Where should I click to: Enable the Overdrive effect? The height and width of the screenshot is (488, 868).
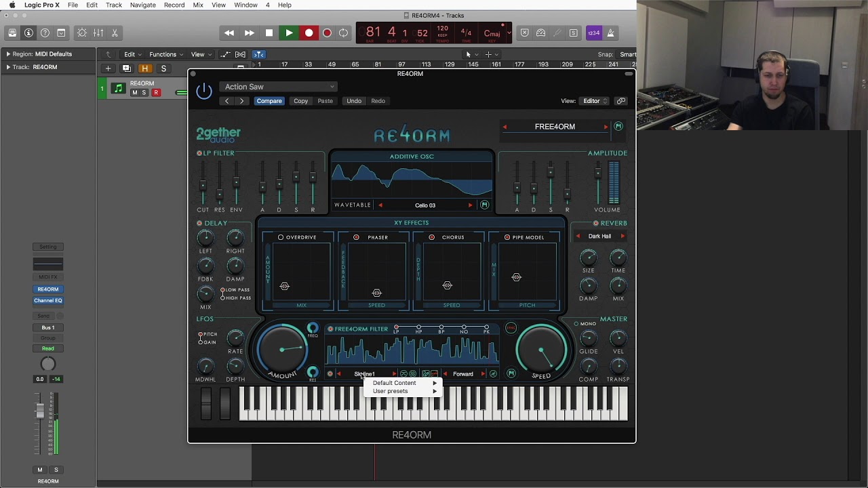click(x=281, y=237)
